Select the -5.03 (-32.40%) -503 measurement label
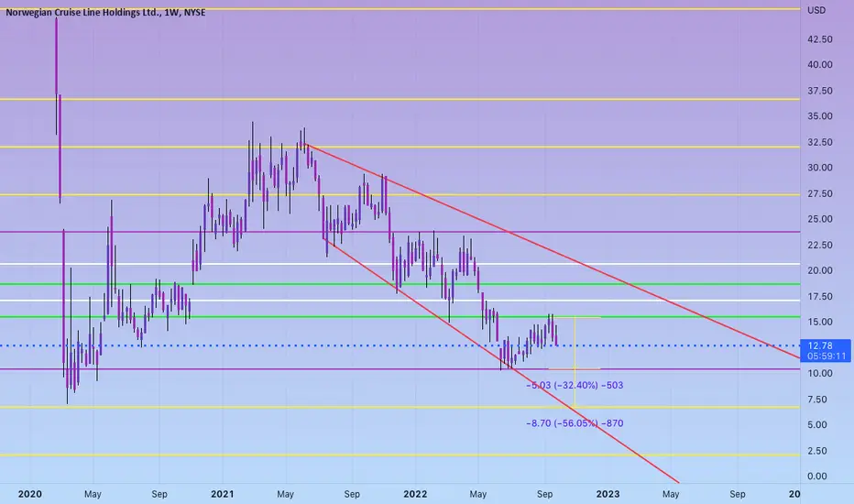Screen dimensions: 854x504 (575, 385)
